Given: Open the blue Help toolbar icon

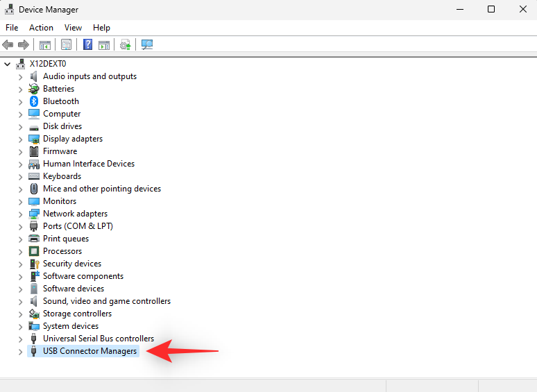Looking at the screenshot, I should pyautogui.click(x=87, y=44).
